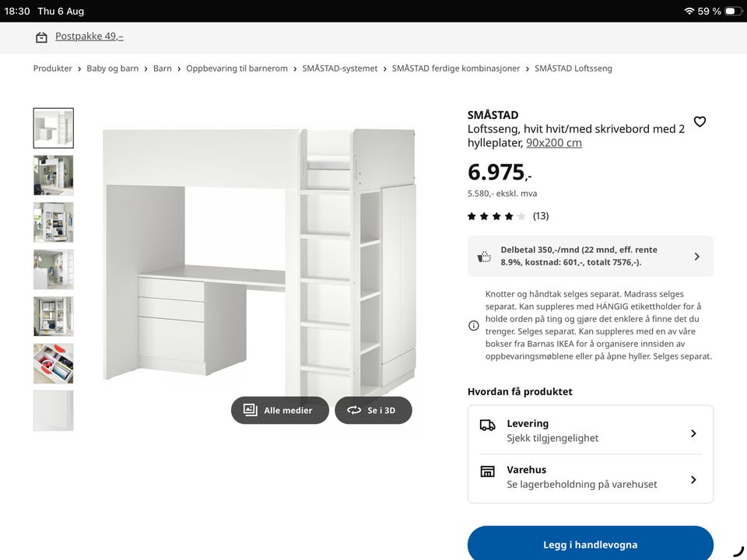Select seventh plain white thumbnail
The image size is (747, 560).
tap(54, 411)
